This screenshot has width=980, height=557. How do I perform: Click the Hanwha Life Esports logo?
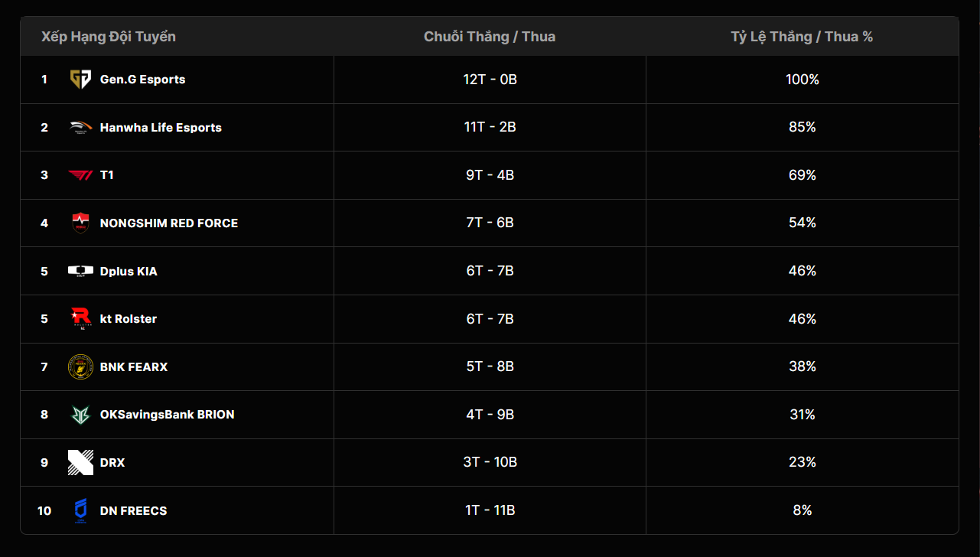(x=80, y=128)
